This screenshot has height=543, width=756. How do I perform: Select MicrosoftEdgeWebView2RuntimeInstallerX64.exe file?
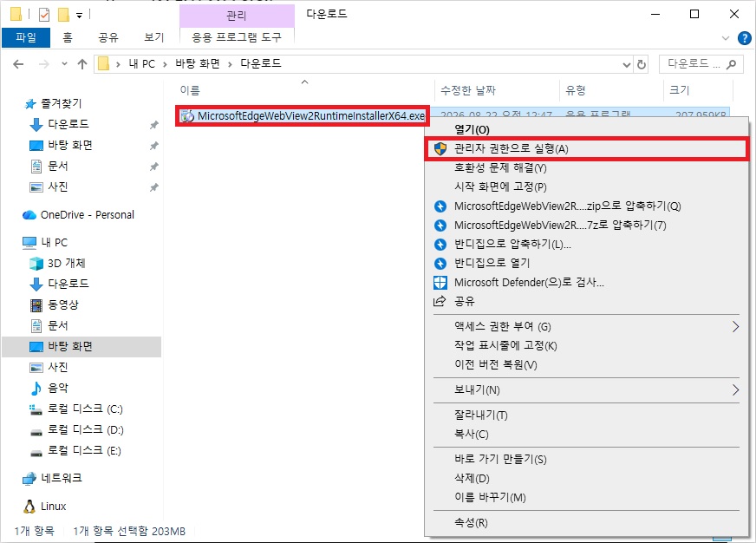(x=303, y=115)
